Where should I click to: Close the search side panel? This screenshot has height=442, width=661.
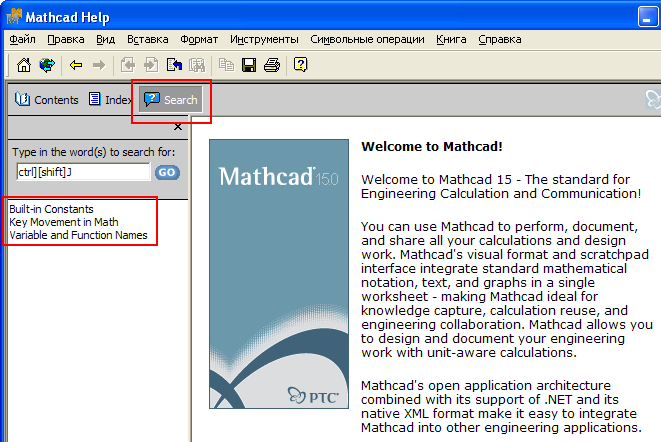[178, 127]
